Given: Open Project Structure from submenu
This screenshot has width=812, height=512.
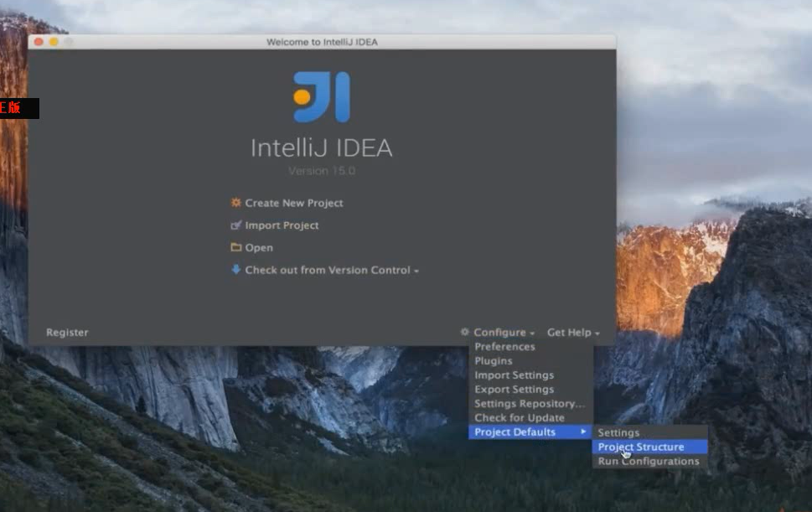Looking at the screenshot, I should [x=650, y=447].
